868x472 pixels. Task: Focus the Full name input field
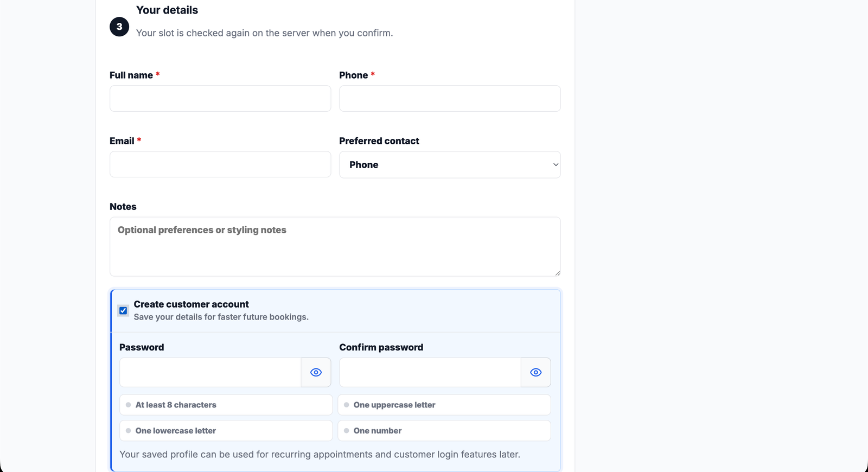(220, 99)
